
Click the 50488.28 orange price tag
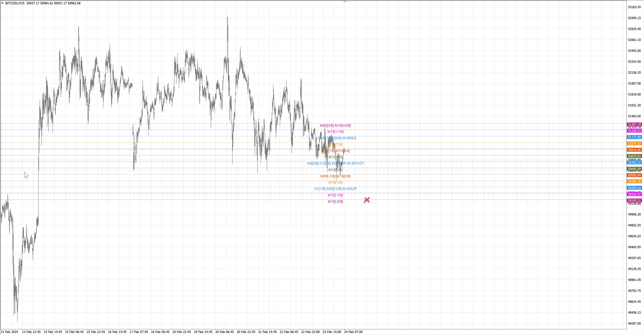[x=634, y=181]
